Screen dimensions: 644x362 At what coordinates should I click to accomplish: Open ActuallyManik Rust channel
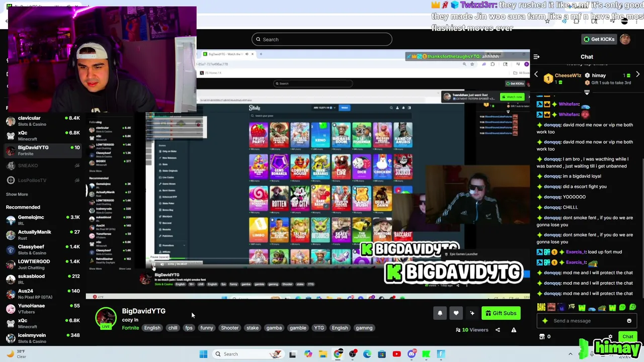(x=43, y=235)
